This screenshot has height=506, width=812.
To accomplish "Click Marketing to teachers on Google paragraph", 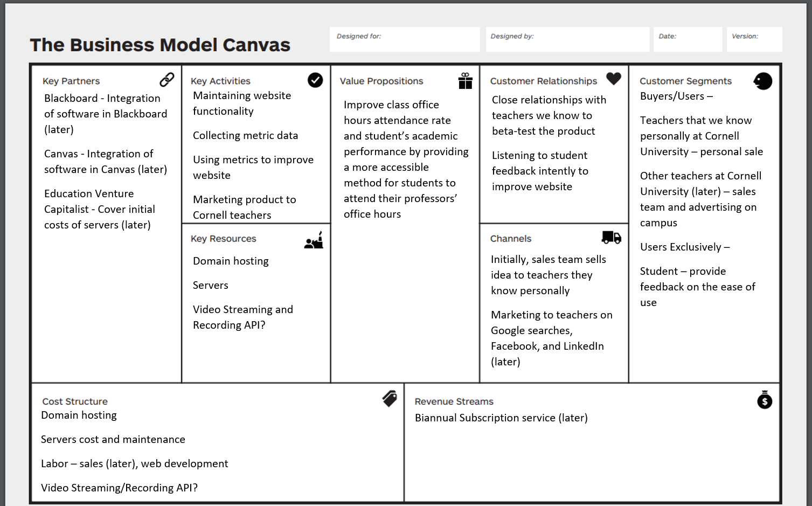I will 552,338.
